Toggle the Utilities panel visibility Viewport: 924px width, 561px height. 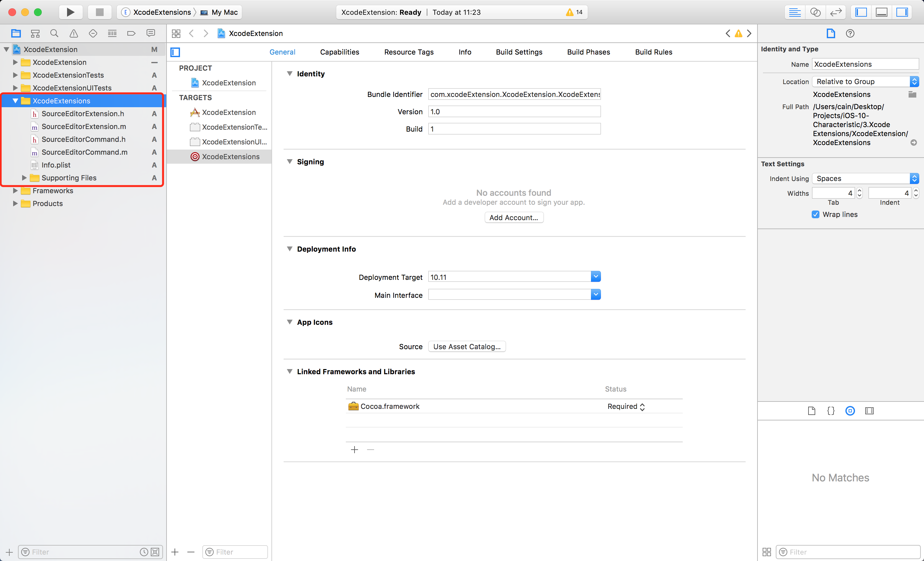[902, 12]
